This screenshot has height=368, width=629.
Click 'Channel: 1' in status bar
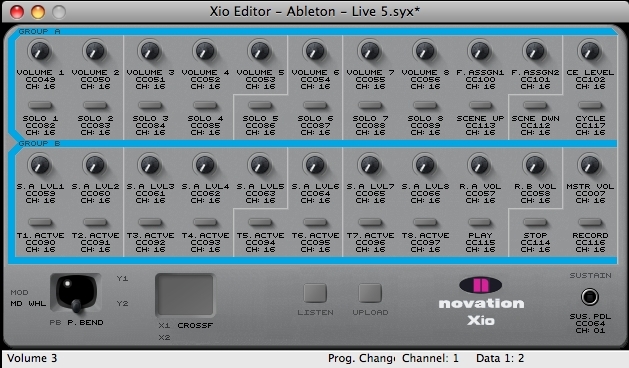(x=430, y=358)
